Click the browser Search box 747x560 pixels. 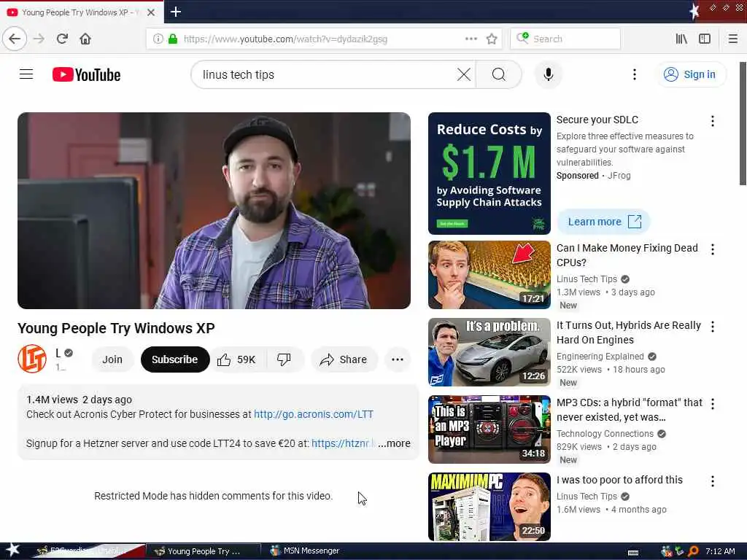tap(565, 39)
